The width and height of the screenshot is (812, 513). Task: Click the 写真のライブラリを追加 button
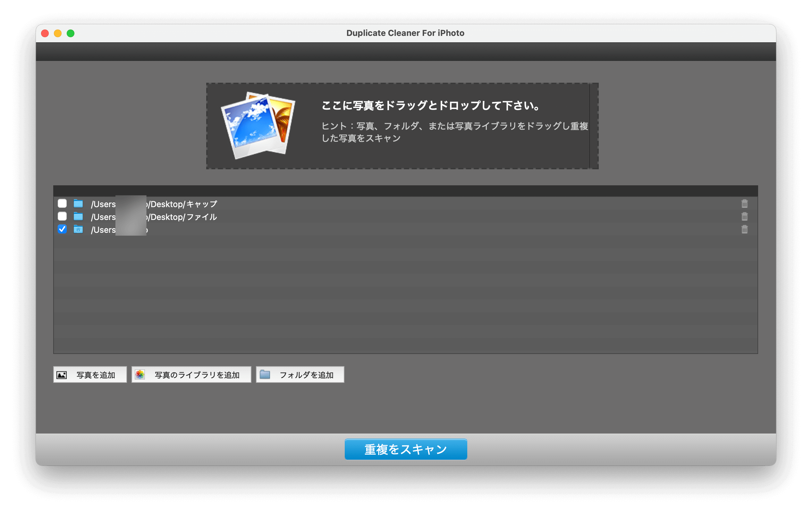tap(191, 374)
